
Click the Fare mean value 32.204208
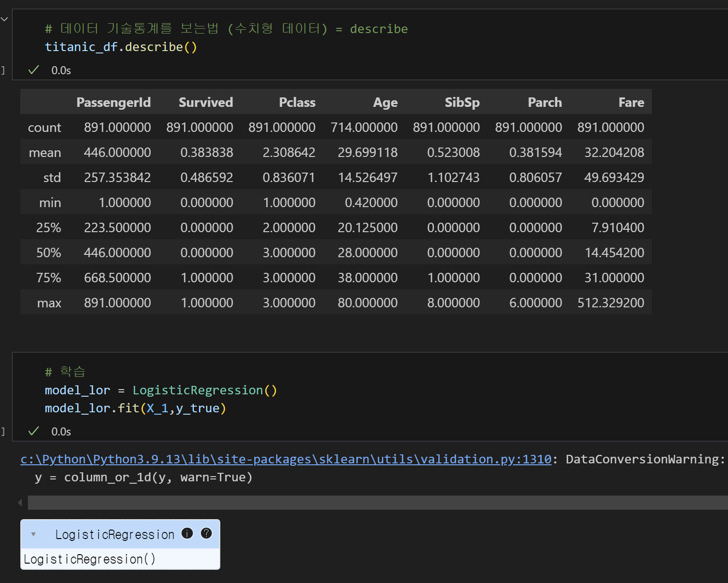614,152
